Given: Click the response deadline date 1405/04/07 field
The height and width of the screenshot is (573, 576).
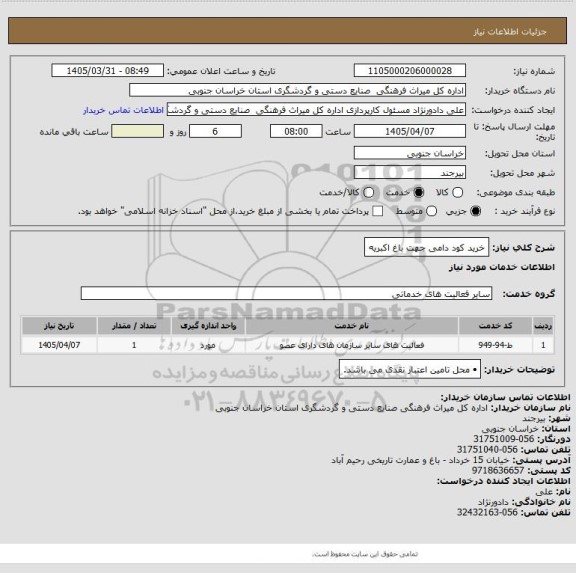Looking at the screenshot, I should 410,131.
